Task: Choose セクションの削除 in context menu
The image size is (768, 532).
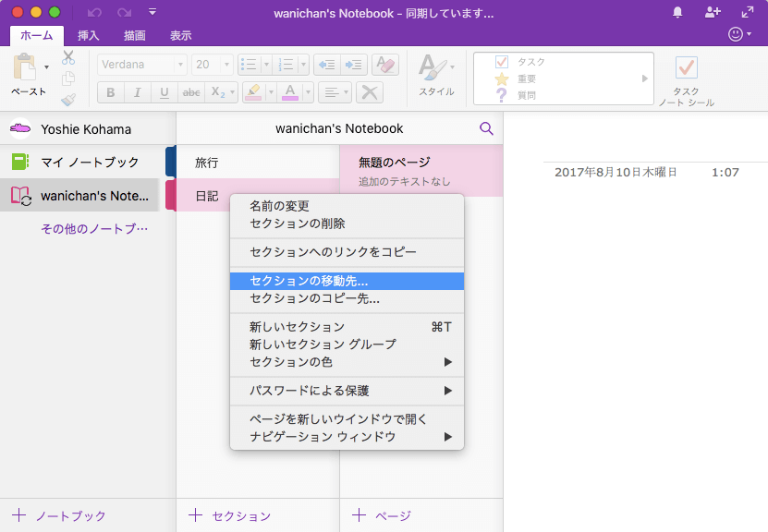Action: (347, 224)
